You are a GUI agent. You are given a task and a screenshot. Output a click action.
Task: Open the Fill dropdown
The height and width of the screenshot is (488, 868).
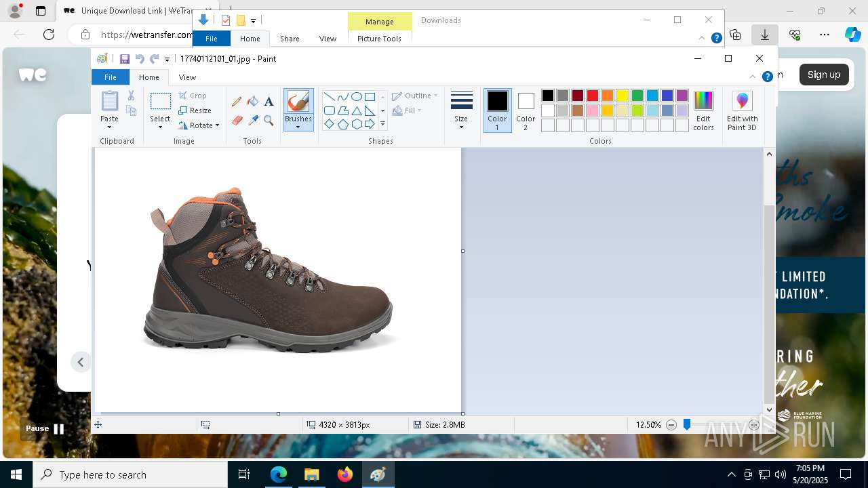coord(407,110)
